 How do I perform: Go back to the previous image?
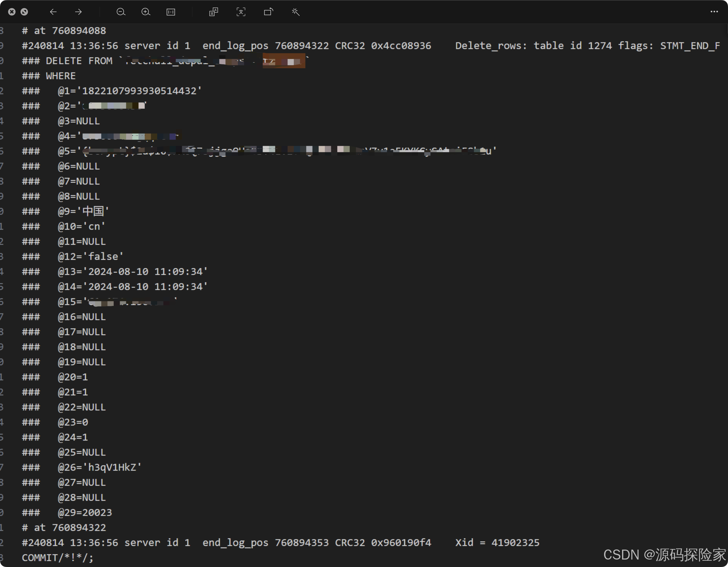click(53, 12)
